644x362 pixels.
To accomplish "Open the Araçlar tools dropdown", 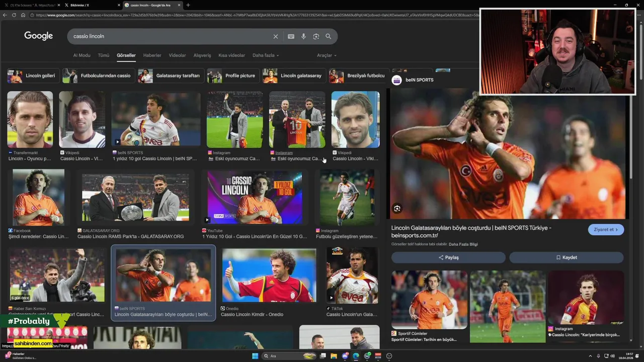I will (327, 55).
